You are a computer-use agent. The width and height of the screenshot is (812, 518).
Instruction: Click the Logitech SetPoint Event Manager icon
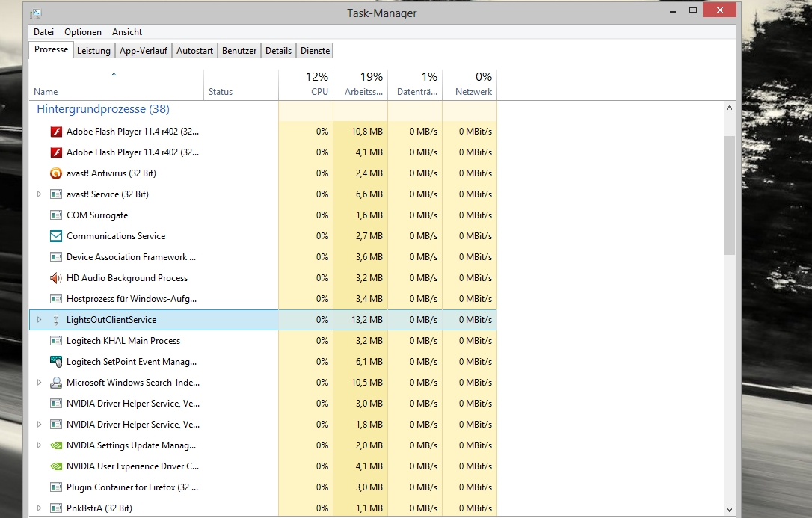tap(56, 362)
